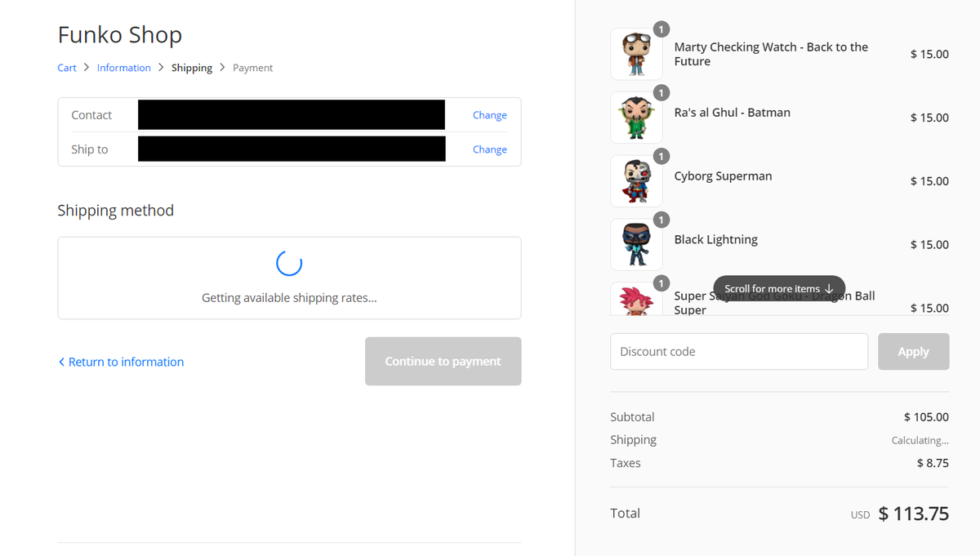This screenshot has height=556, width=980.
Task: Click the chevron between Information and Shipping
Action: coord(161,68)
